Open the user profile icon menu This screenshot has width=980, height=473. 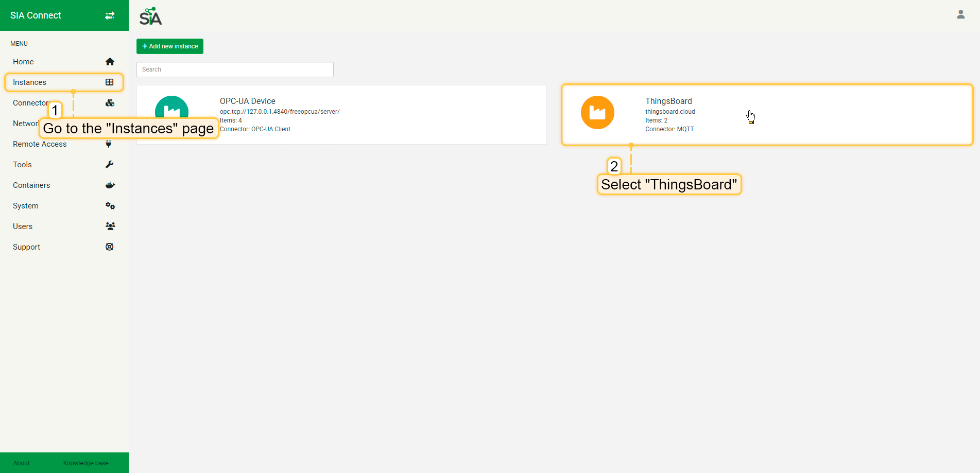coord(960,14)
